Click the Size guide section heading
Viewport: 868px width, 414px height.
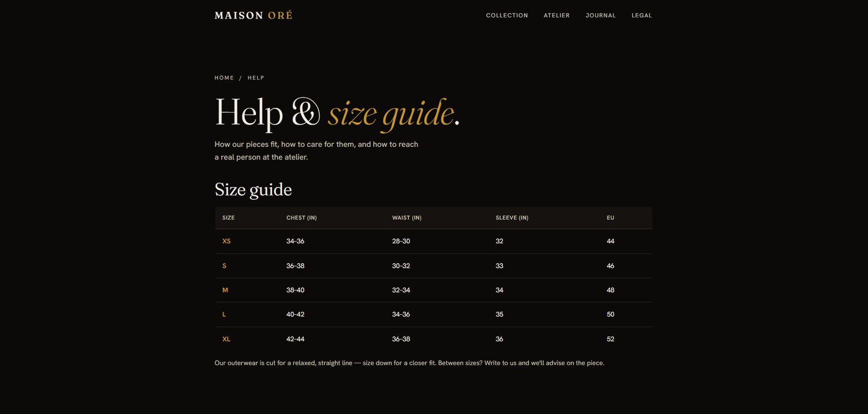pos(253,190)
